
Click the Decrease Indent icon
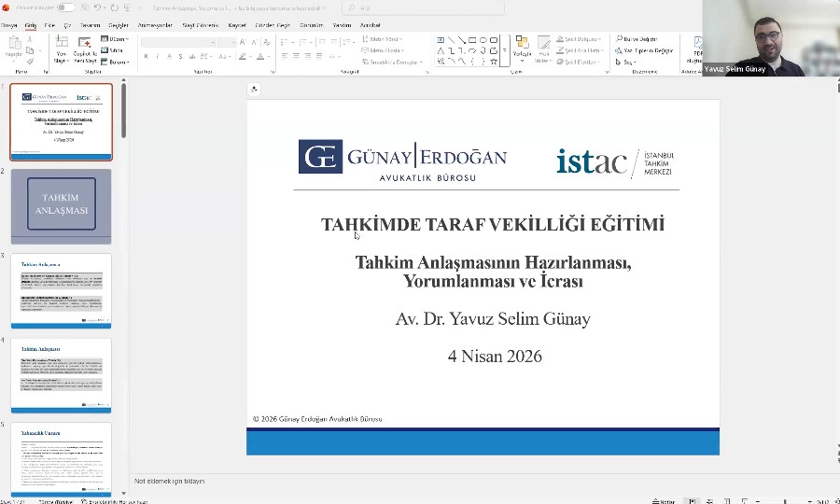pos(321,42)
